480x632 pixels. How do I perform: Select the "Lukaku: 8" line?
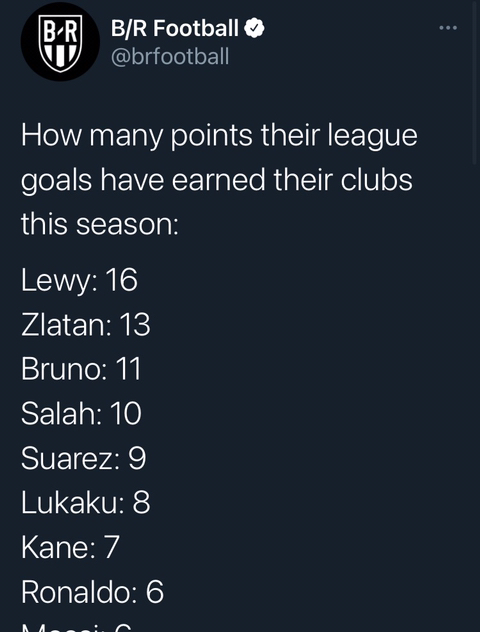point(86,503)
